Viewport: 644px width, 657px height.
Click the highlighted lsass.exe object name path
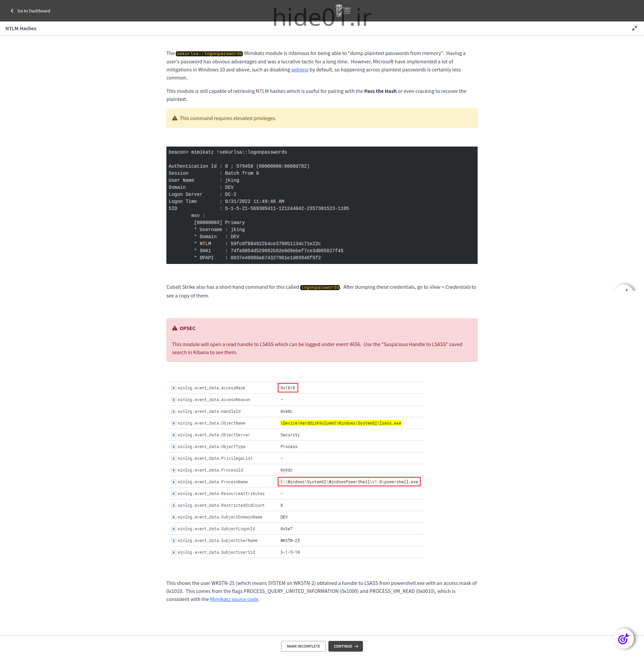click(340, 423)
